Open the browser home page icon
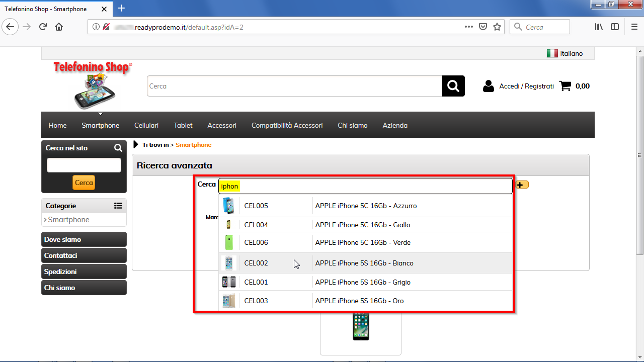The height and width of the screenshot is (362, 644). click(59, 27)
